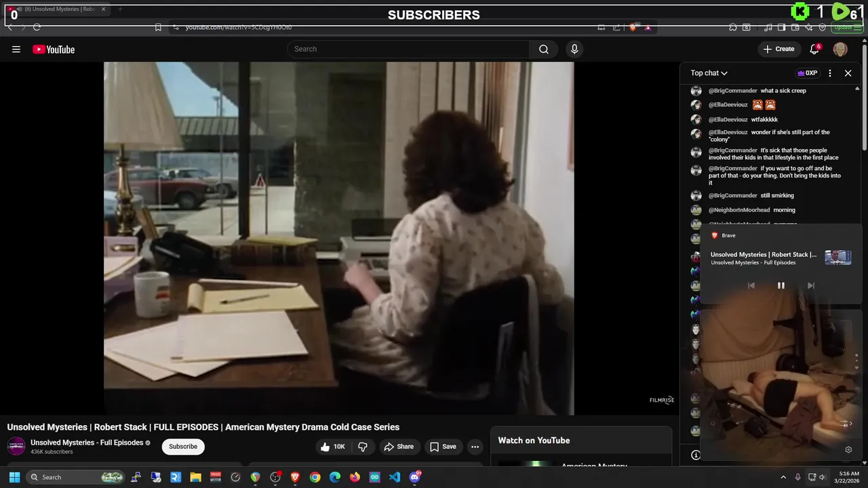Expand the Top chat dropdown
Viewport: 868px width, 488px height.
pyautogui.click(x=709, y=73)
